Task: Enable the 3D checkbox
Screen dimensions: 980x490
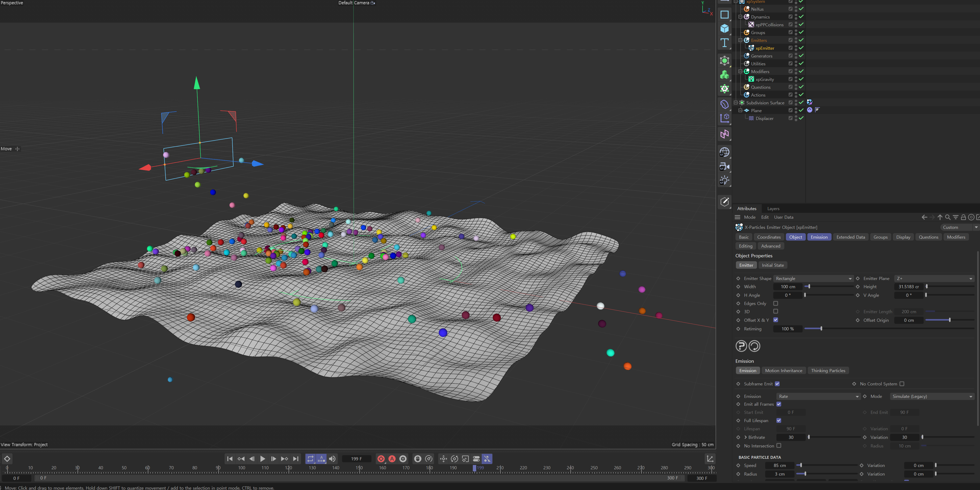Action: 775,311
